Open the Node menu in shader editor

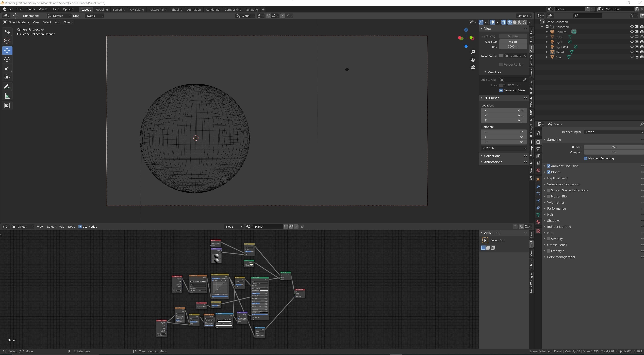pos(71,227)
